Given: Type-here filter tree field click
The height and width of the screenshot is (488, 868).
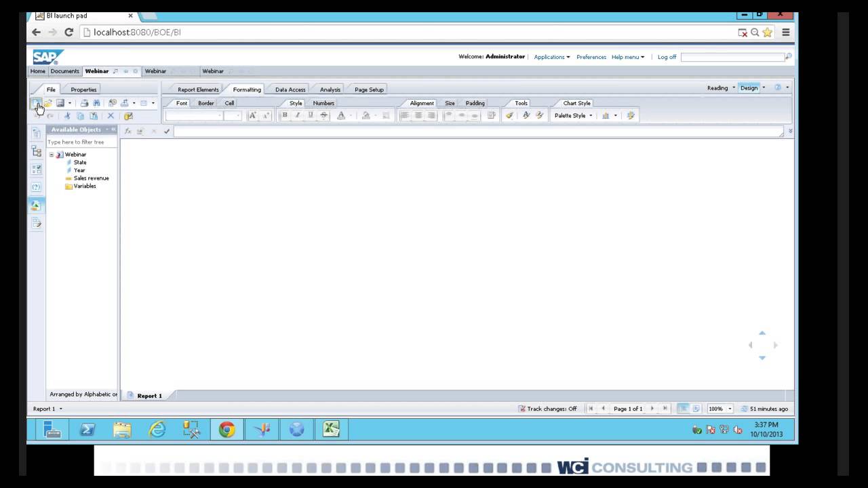Looking at the screenshot, I should tap(81, 142).
